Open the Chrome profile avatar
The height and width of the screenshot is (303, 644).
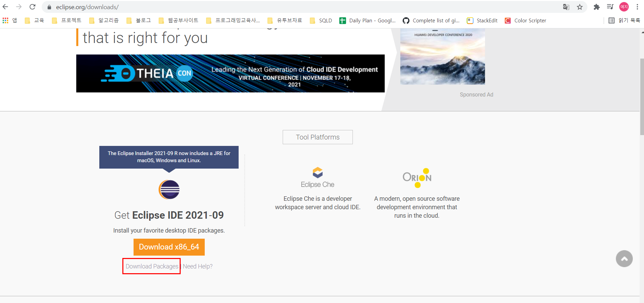[x=624, y=7]
